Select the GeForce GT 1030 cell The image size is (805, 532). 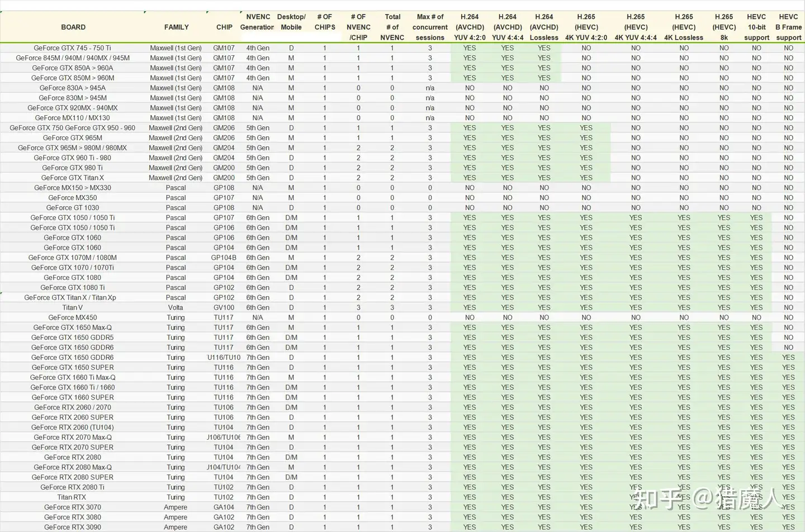(x=73, y=208)
